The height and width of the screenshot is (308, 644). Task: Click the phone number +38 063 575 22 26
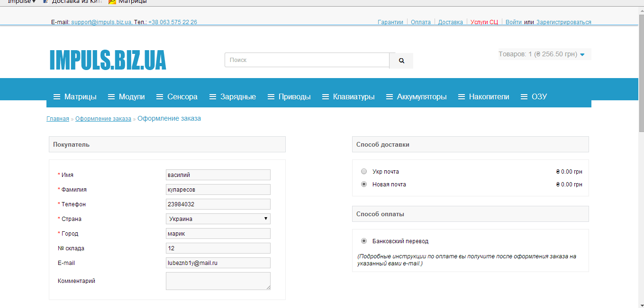click(172, 22)
